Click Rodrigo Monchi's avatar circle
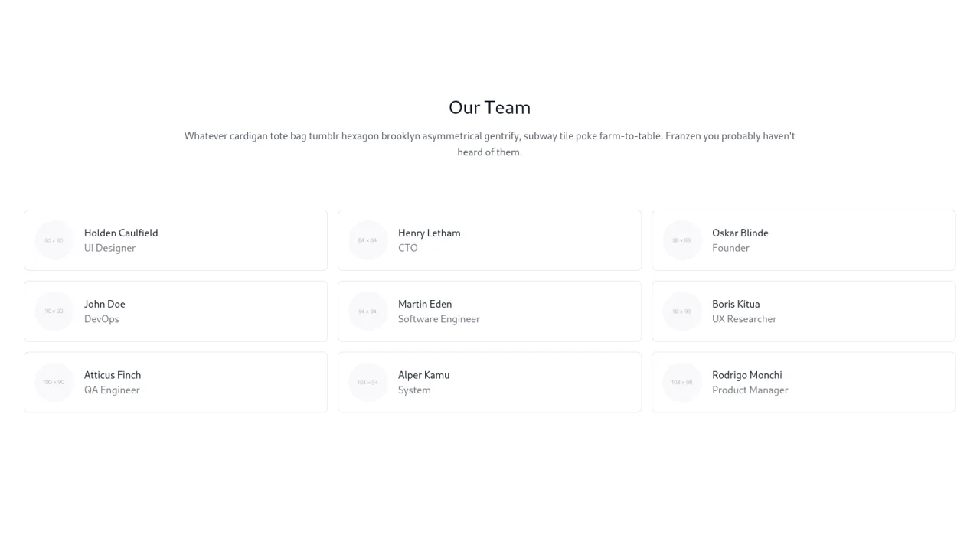Screen dimensions: 980x551 tap(681, 382)
